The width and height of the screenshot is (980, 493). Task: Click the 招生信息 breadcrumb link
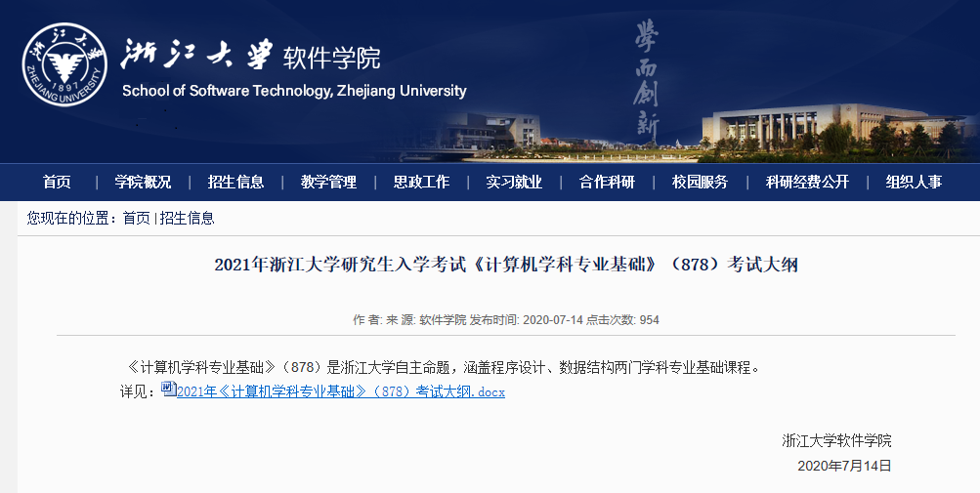click(187, 218)
